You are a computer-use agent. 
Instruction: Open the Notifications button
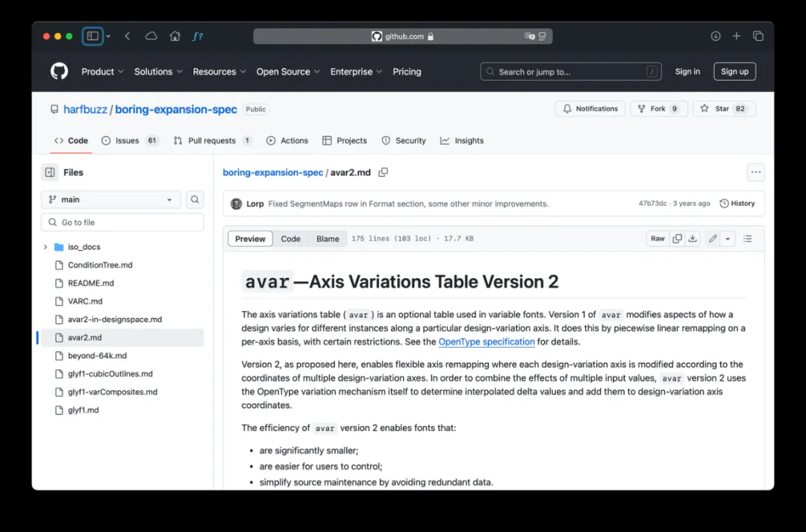[x=590, y=108]
